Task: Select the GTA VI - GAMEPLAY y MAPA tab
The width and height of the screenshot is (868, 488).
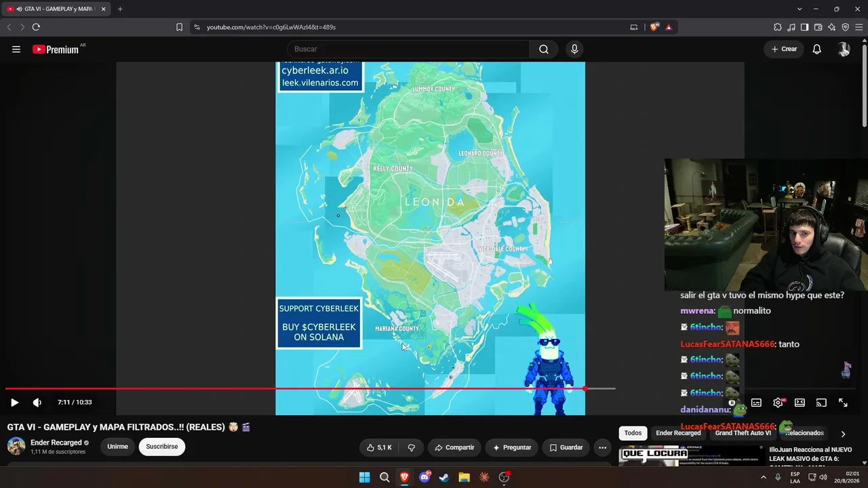Action: click(56, 9)
